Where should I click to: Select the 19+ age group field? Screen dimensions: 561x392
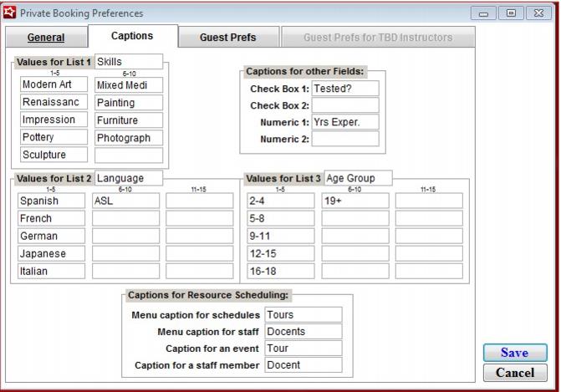click(x=354, y=201)
